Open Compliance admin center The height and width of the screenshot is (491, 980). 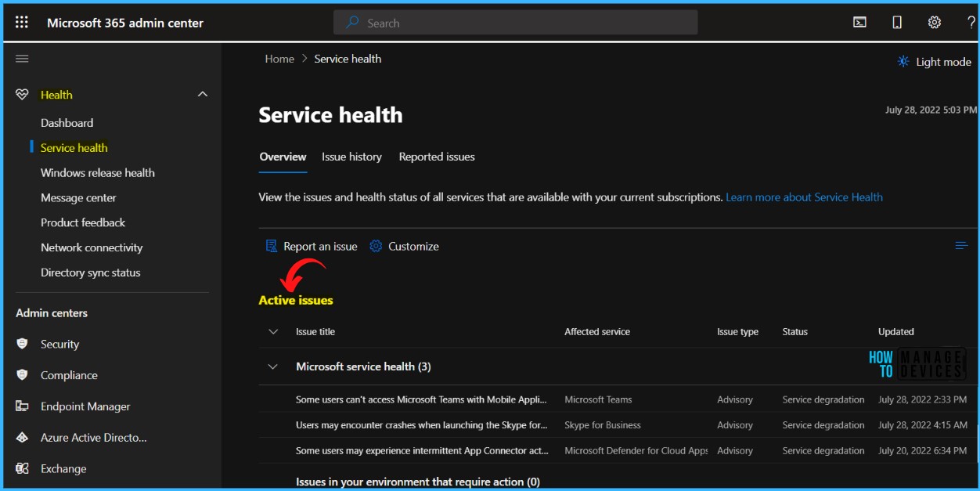point(69,375)
